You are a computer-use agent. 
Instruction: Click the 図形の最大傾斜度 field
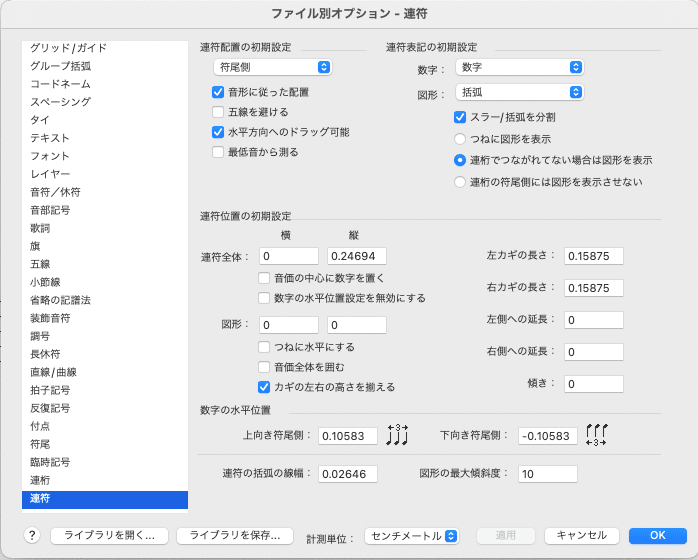click(548, 475)
